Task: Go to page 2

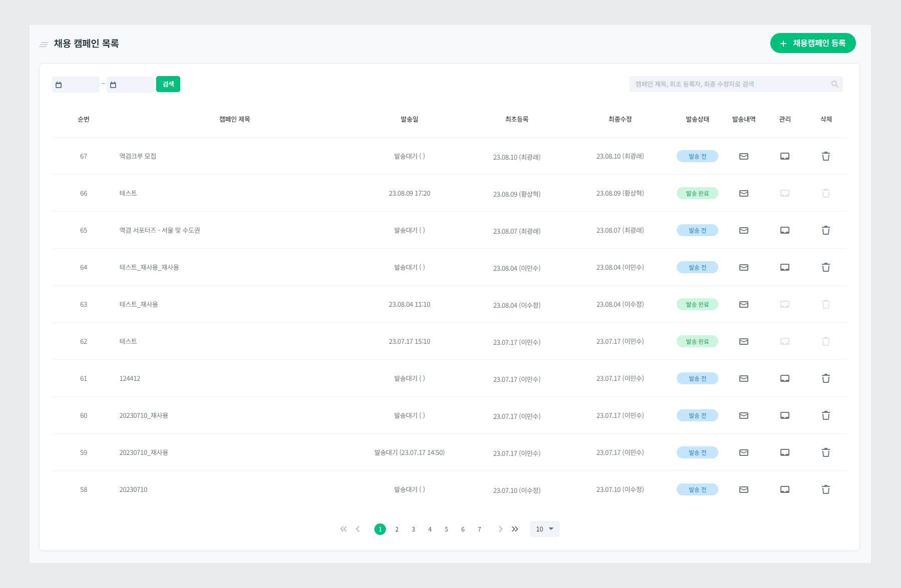Action: (x=397, y=529)
